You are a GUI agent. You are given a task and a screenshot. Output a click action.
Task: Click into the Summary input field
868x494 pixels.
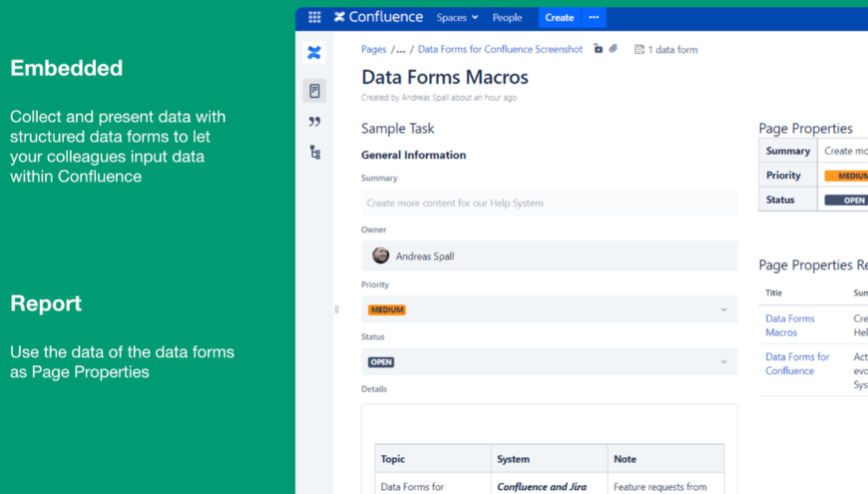549,203
